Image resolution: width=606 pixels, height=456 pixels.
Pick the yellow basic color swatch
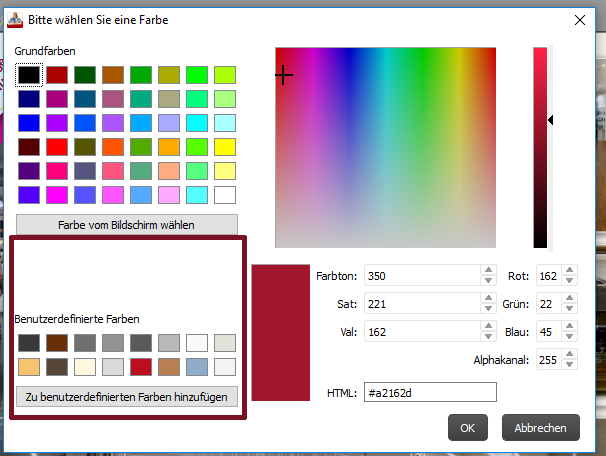click(225, 147)
